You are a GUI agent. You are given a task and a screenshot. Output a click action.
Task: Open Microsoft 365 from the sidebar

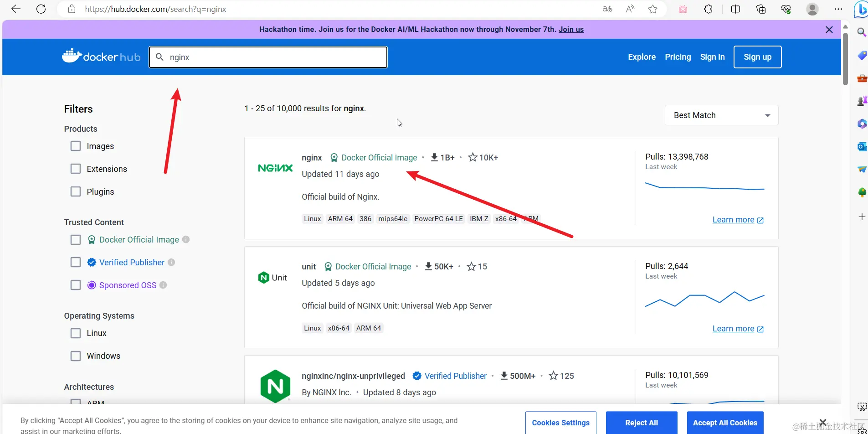tap(861, 124)
